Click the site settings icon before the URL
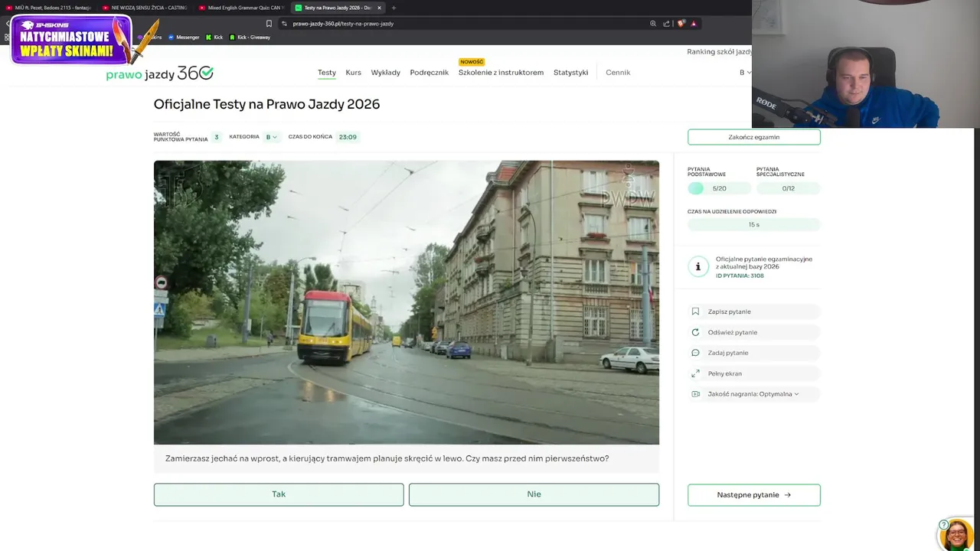Viewport: 980px width, 551px height. (x=285, y=24)
